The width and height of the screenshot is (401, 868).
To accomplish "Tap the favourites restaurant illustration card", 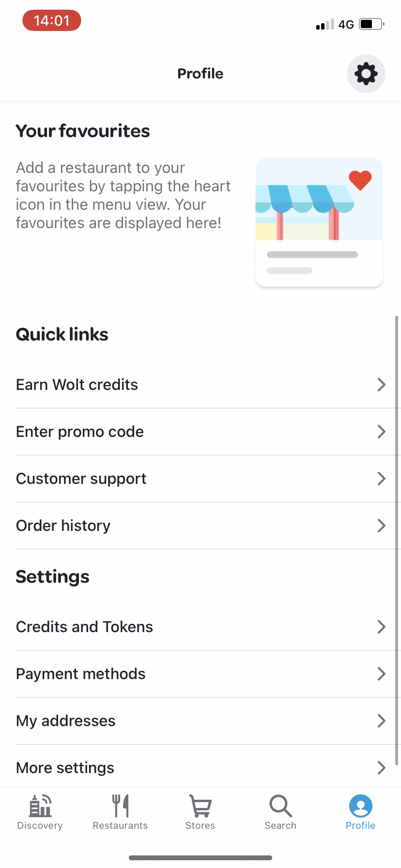I will coord(319,222).
